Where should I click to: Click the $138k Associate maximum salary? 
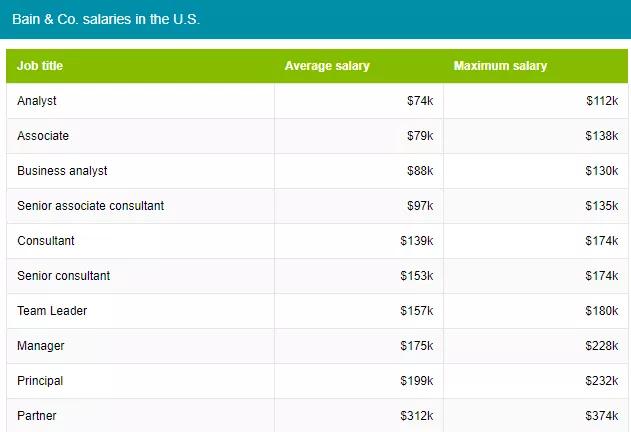pyautogui.click(x=602, y=136)
